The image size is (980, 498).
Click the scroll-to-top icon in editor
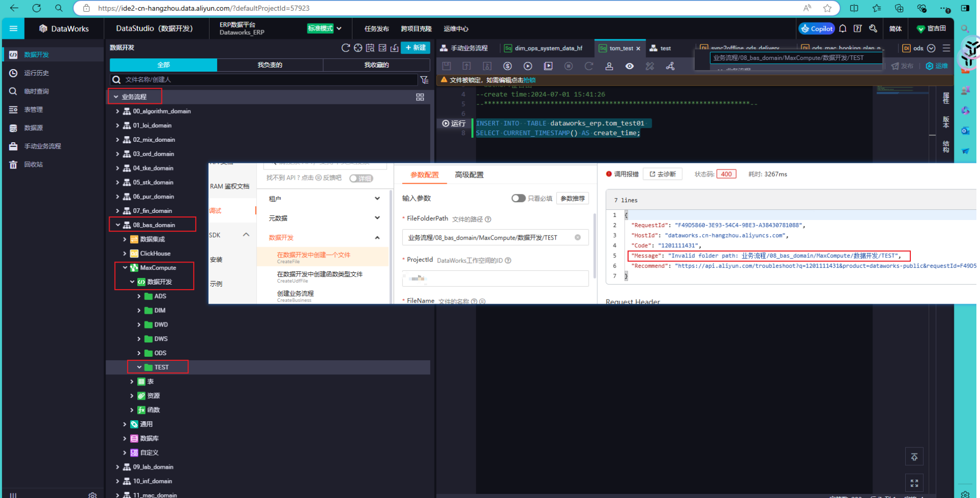(914, 457)
